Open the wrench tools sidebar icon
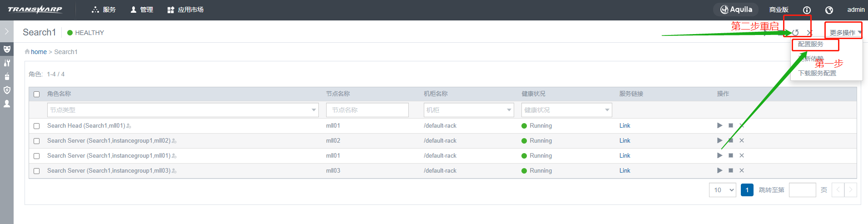Image resolution: width=868 pixels, height=224 pixels. tap(7, 63)
